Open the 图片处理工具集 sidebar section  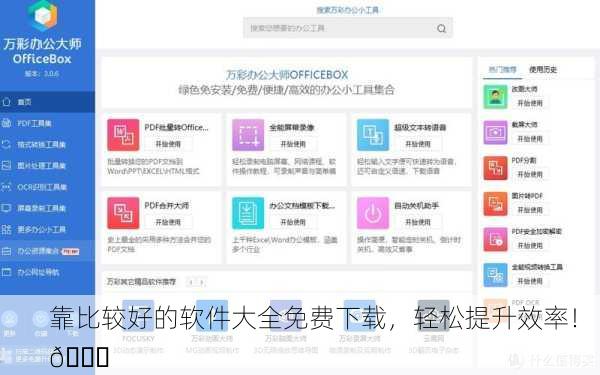(47, 166)
